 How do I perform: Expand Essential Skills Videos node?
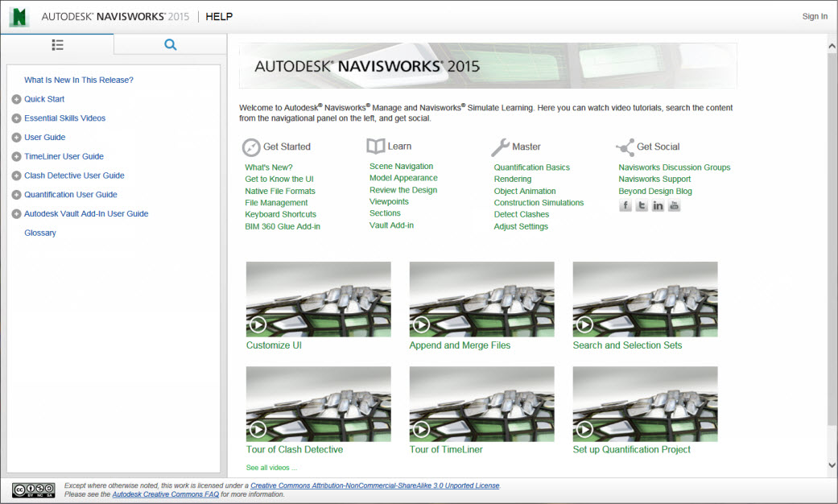tap(17, 118)
